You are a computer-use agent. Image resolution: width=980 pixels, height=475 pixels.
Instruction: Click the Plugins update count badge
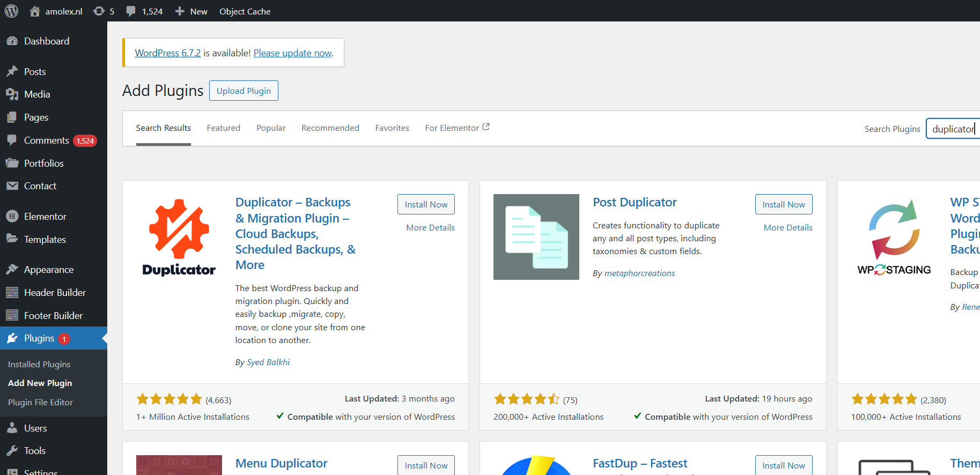coord(64,339)
